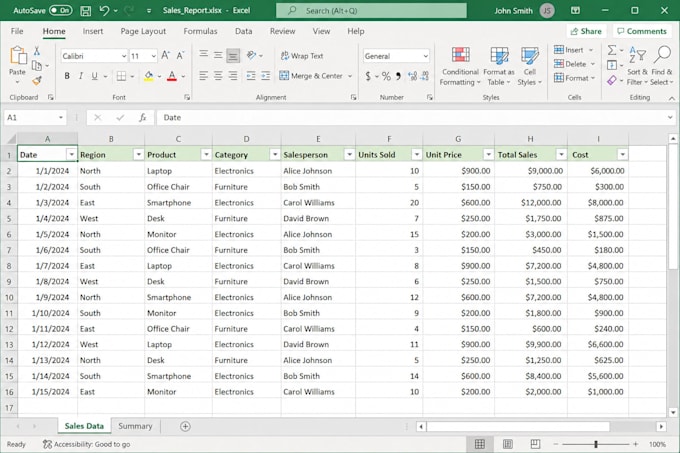
Task: Click the zoom slider handle
Action: [x=596, y=444]
